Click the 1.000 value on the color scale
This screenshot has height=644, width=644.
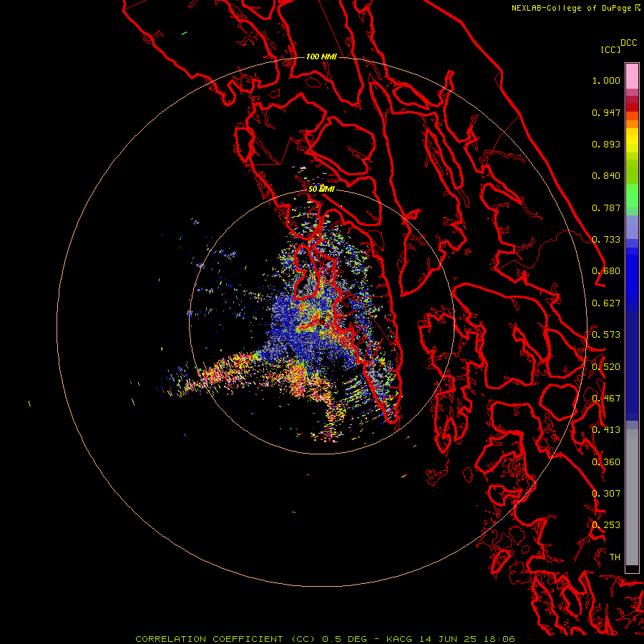point(606,80)
